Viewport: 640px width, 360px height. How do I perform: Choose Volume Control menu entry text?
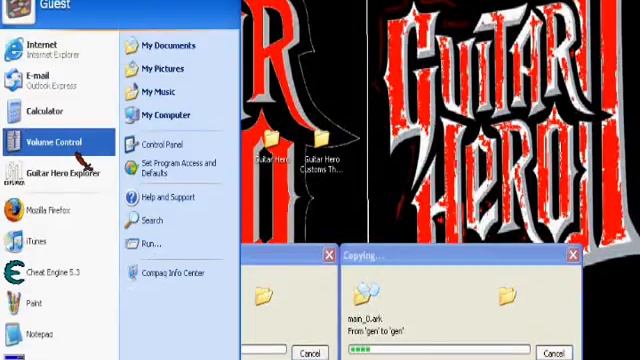54,142
